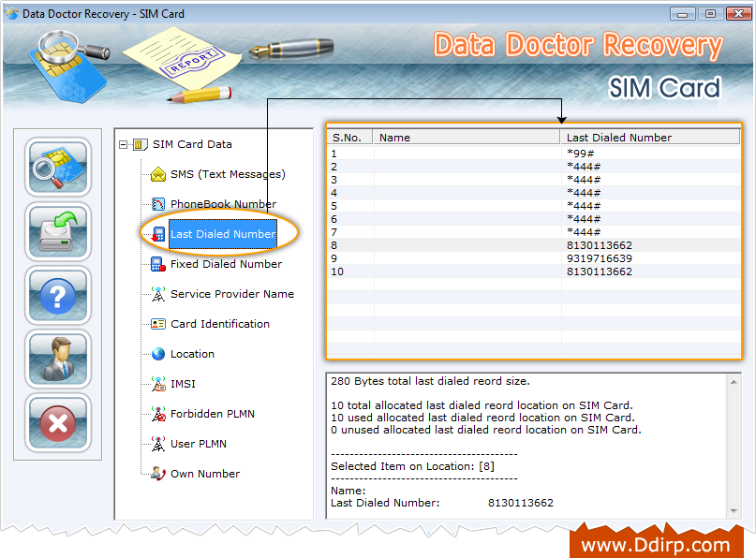Screen dimensions: 756x558
Task: Click the red X exit icon
Action: (58, 423)
